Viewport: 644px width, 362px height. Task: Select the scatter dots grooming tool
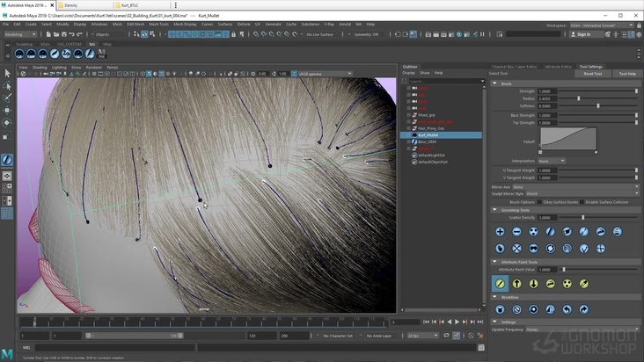(x=533, y=232)
